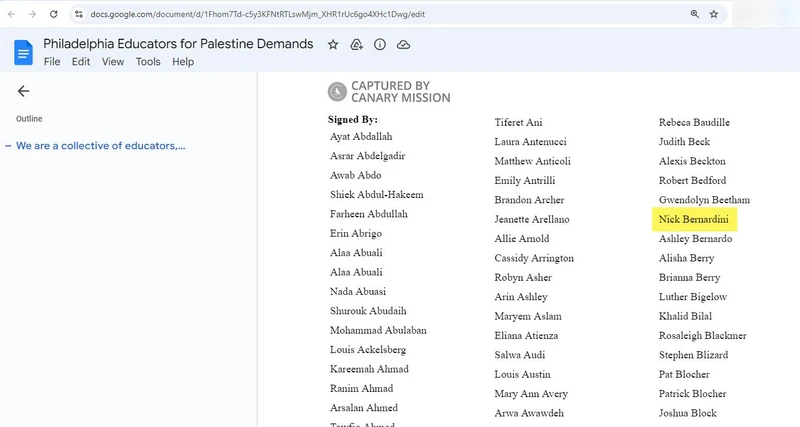Open the File menu
Screen dimensions: 800x427
pos(52,62)
